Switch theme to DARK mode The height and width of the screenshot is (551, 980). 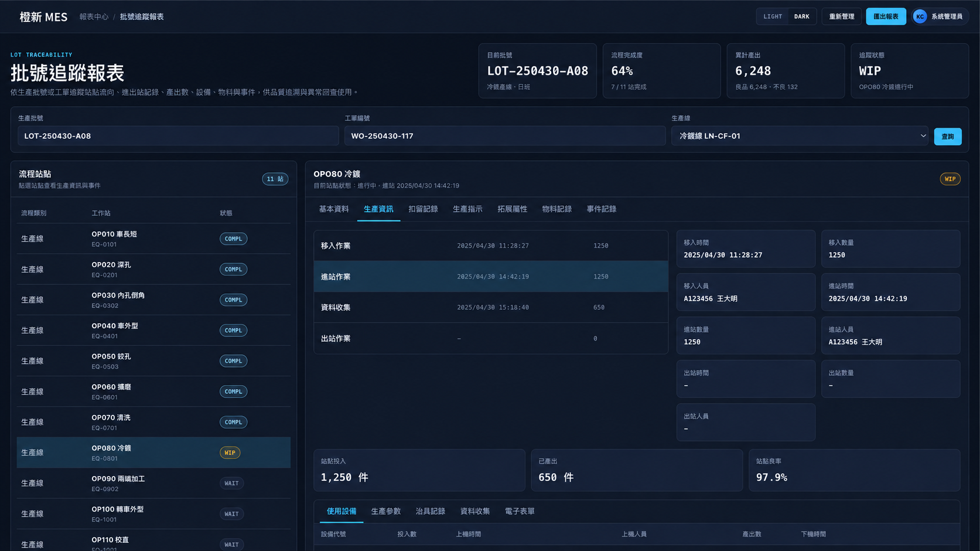pyautogui.click(x=801, y=16)
